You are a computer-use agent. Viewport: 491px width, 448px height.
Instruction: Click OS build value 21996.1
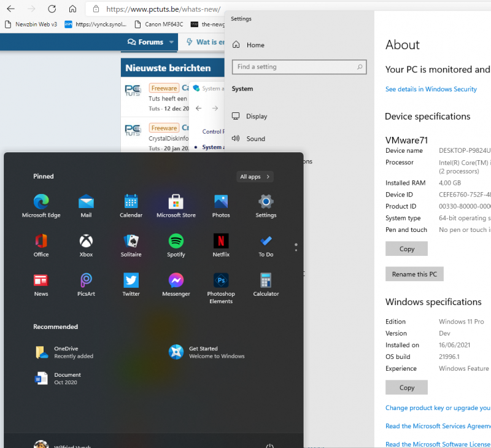pyautogui.click(x=449, y=357)
